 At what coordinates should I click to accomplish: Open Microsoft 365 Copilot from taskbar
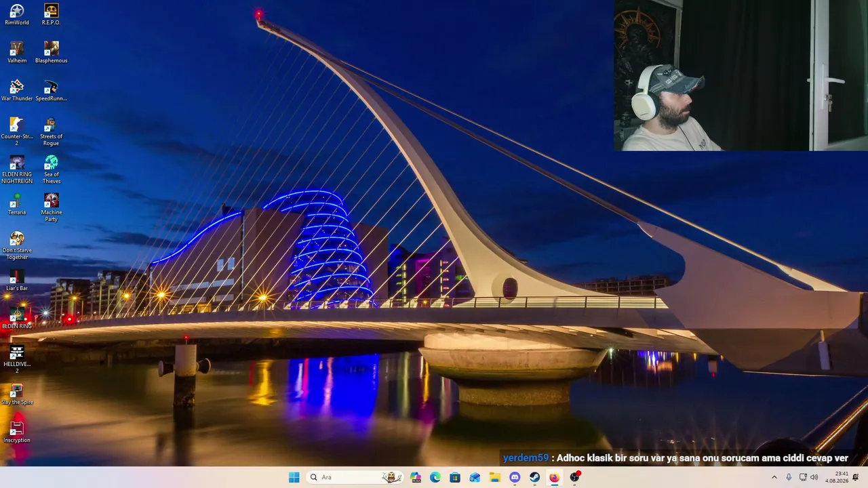(x=416, y=477)
